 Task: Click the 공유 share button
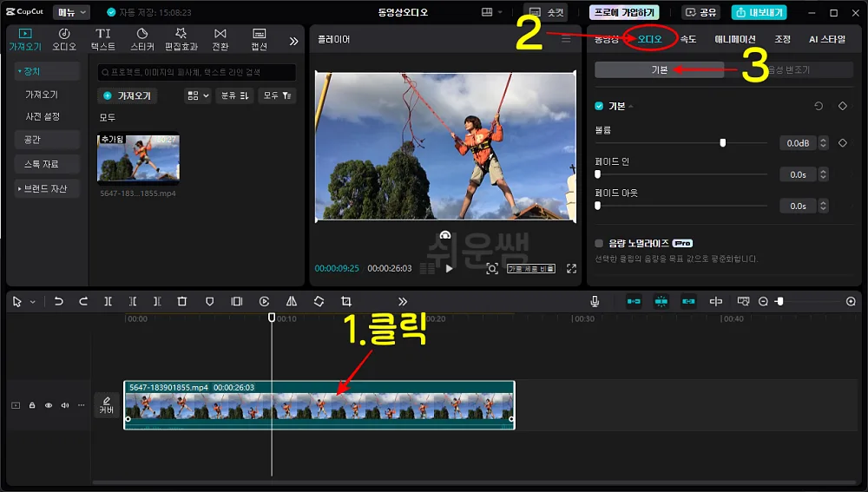pos(700,12)
